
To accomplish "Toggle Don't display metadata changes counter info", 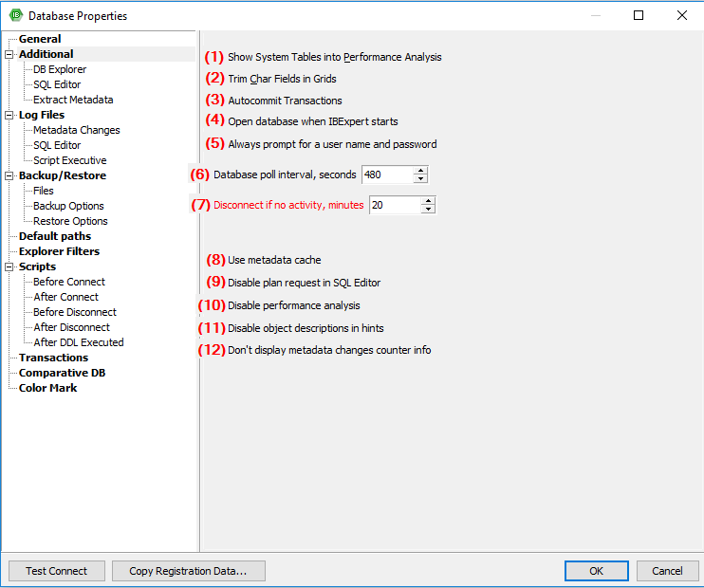I will pyautogui.click(x=329, y=350).
